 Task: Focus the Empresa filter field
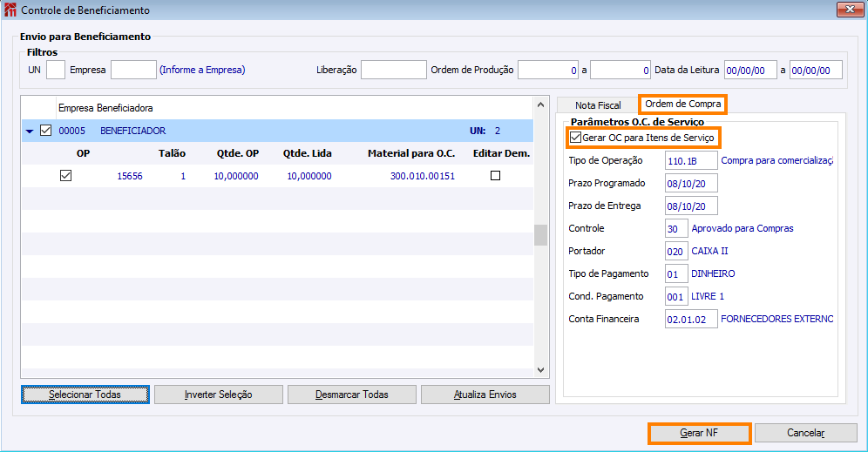click(134, 71)
